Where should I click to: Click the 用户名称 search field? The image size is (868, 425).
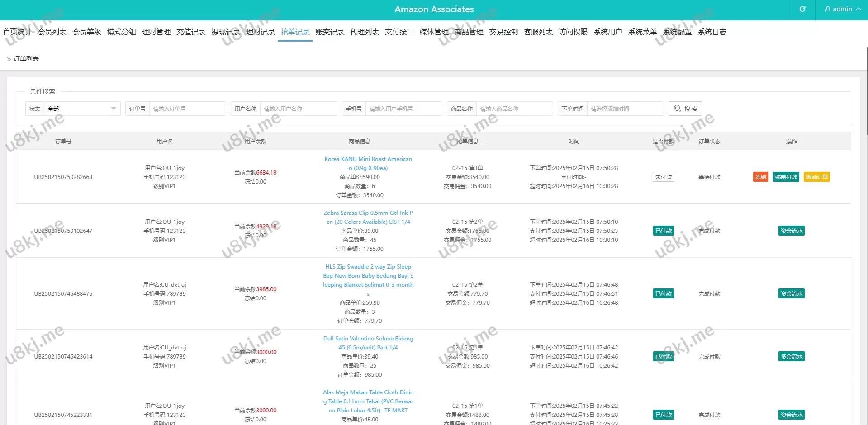click(298, 109)
